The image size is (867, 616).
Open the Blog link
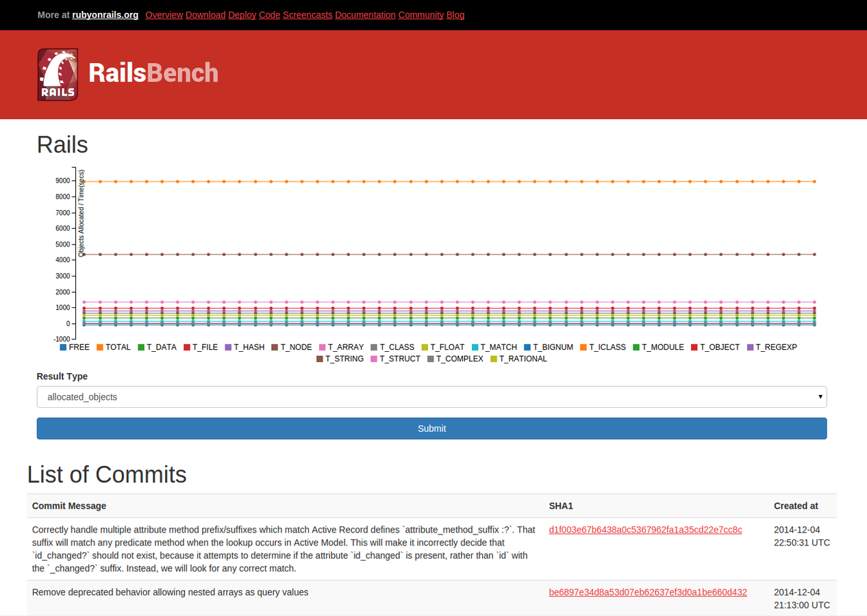(x=455, y=14)
